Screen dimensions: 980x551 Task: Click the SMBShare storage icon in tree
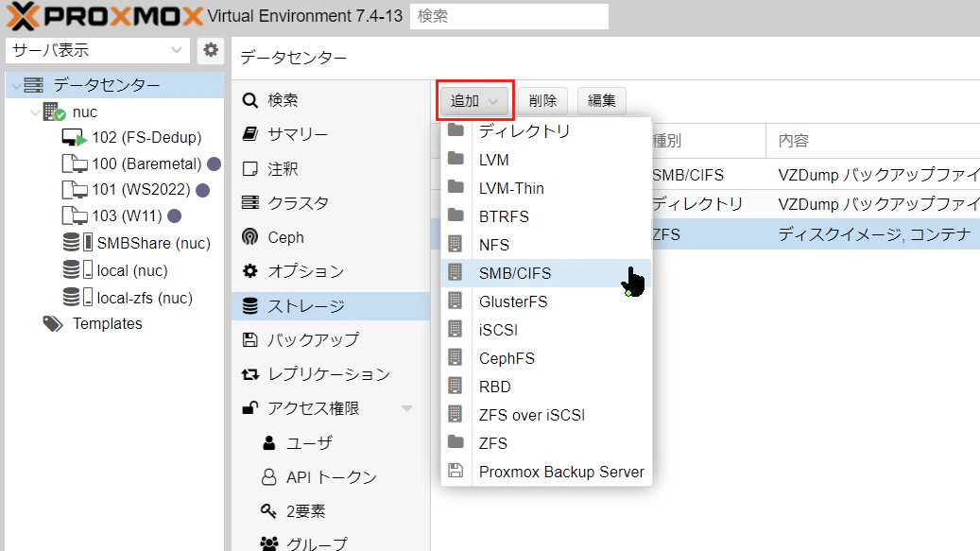pyautogui.click(x=78, y=242)
